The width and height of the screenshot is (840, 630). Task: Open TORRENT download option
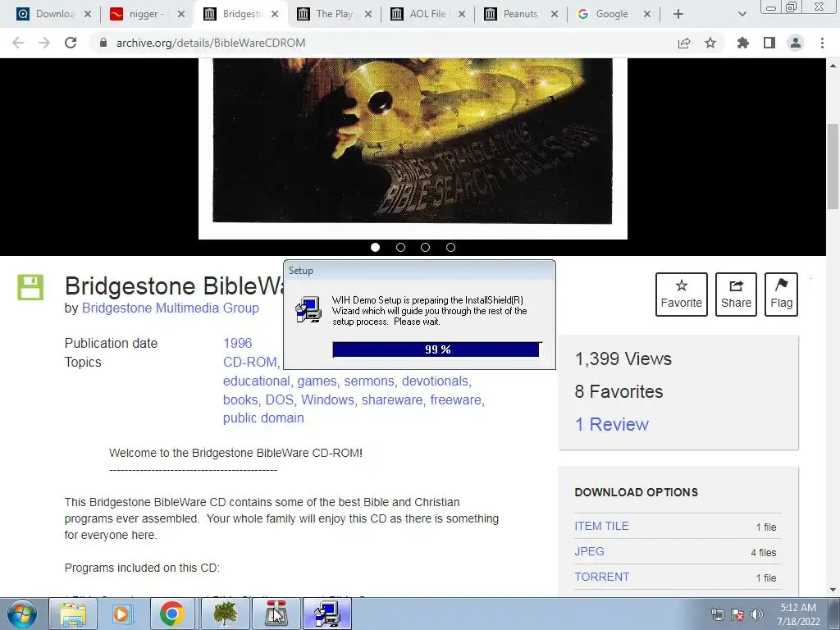click(601, 577)
